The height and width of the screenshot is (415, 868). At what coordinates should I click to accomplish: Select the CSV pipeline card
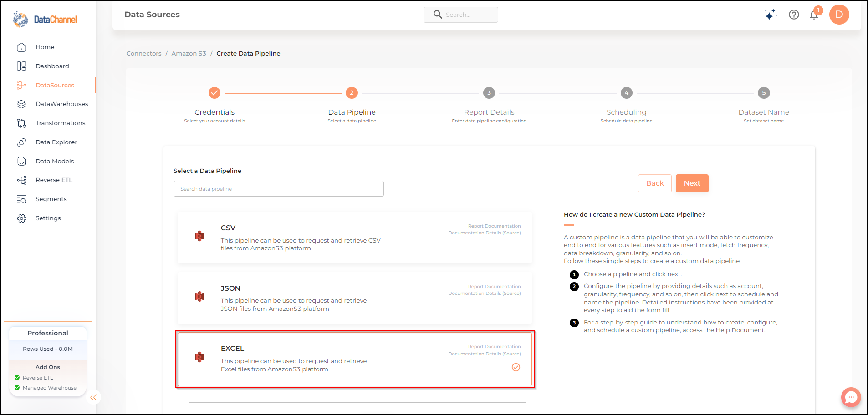(x=355, y=238)
